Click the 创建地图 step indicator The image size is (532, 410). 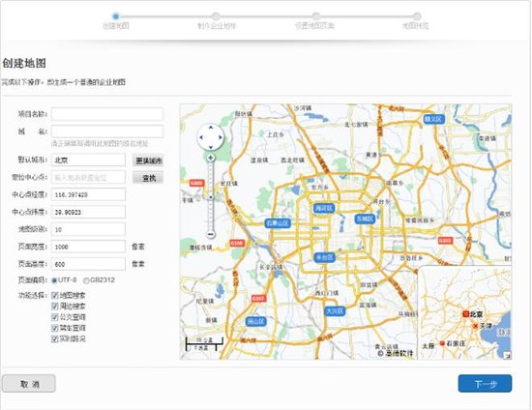116,15
